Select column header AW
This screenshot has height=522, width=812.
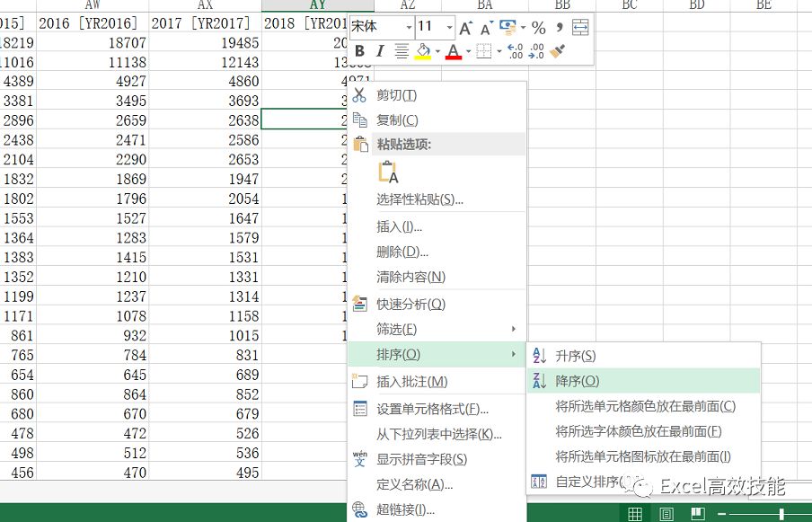(93, 5)
